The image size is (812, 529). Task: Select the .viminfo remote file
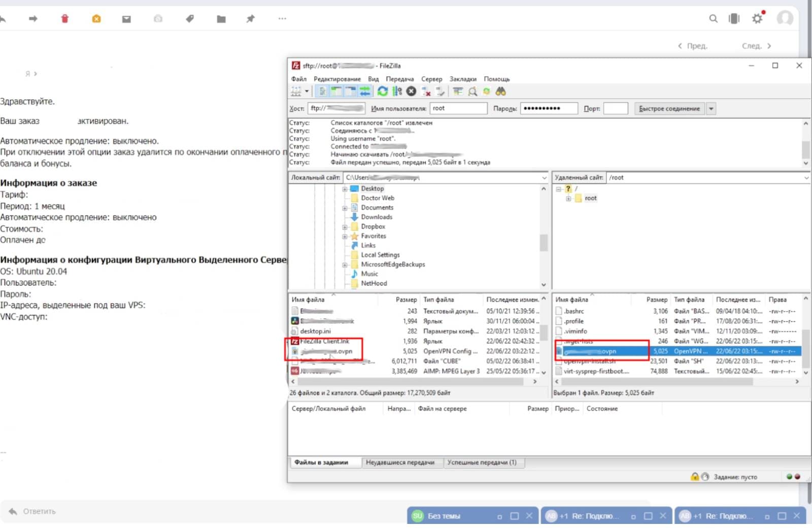point(677,331)
